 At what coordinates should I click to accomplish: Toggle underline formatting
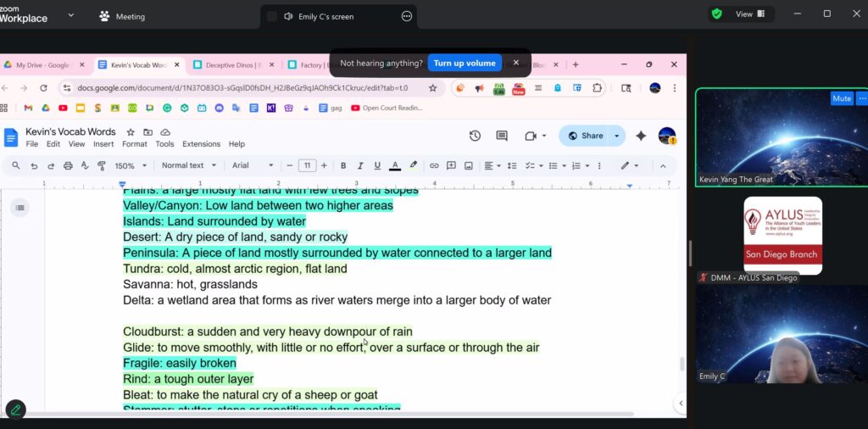click(377, 165)
